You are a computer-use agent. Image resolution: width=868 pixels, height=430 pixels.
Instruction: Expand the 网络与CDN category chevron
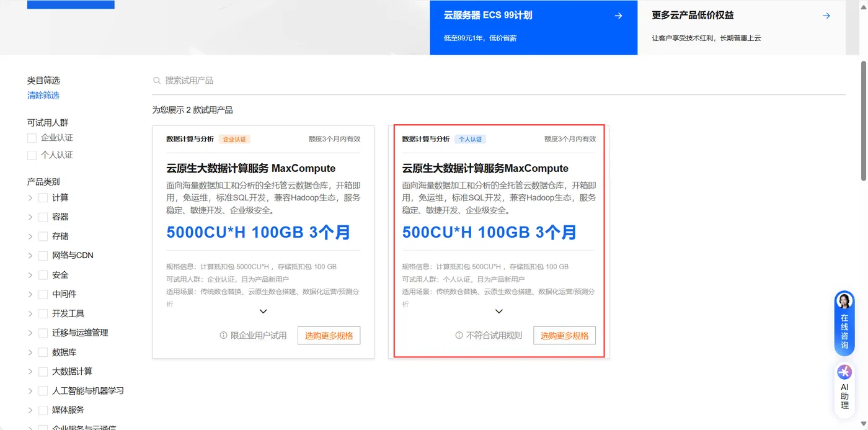[30, 256]
